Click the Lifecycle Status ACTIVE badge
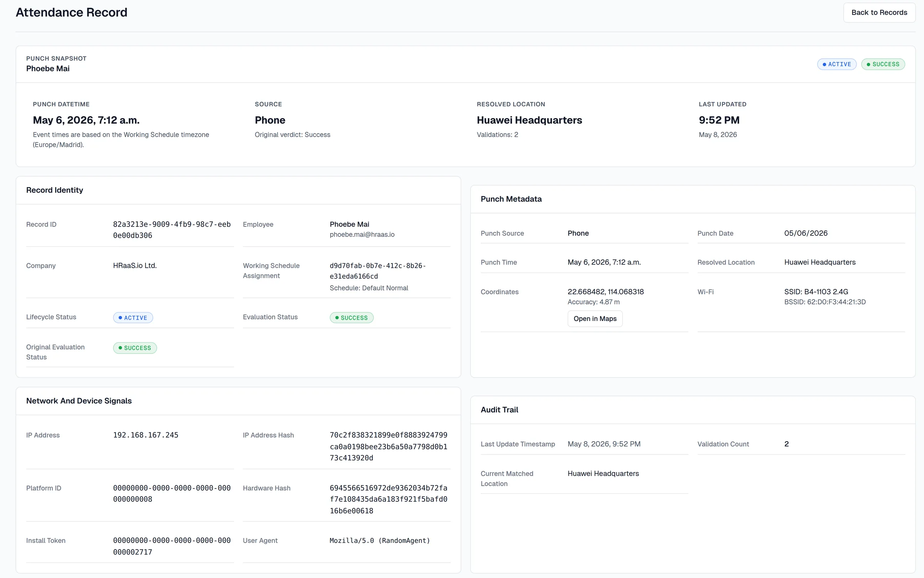This screenshot has width=924, height=578. [x=133, y=318]
